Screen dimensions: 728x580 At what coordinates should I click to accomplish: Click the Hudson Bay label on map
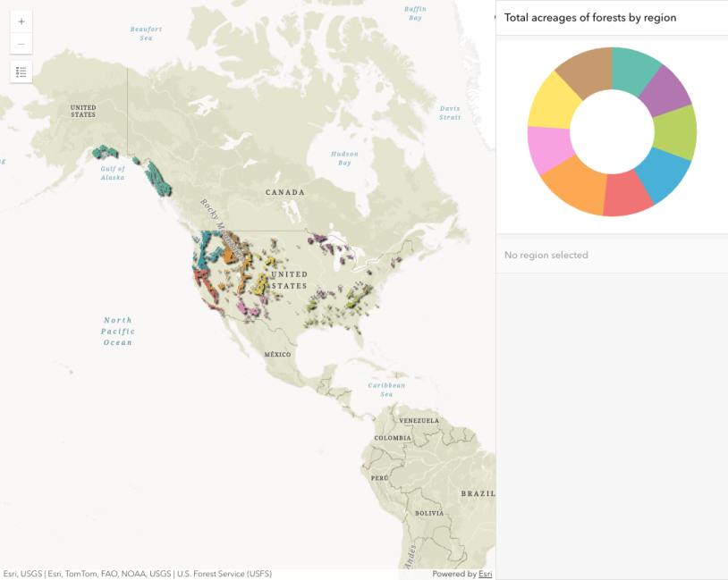[344, 158]
